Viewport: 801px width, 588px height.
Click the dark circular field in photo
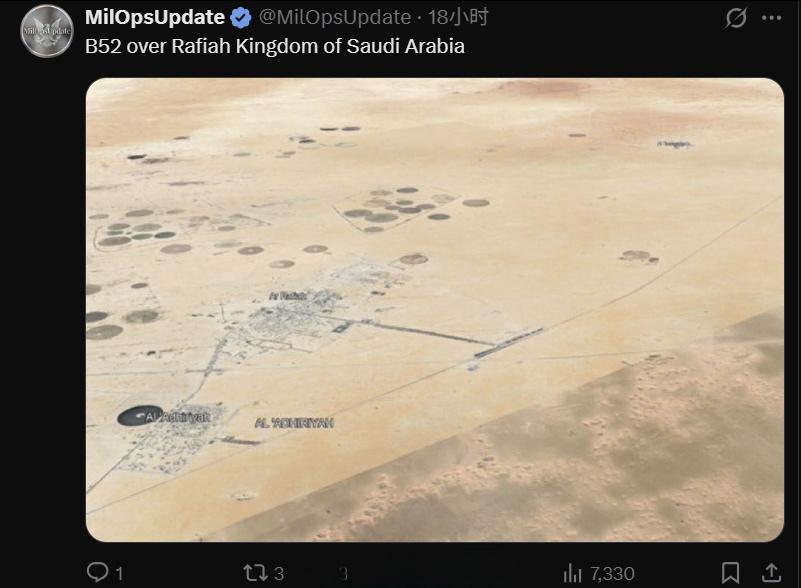[140, 416]
